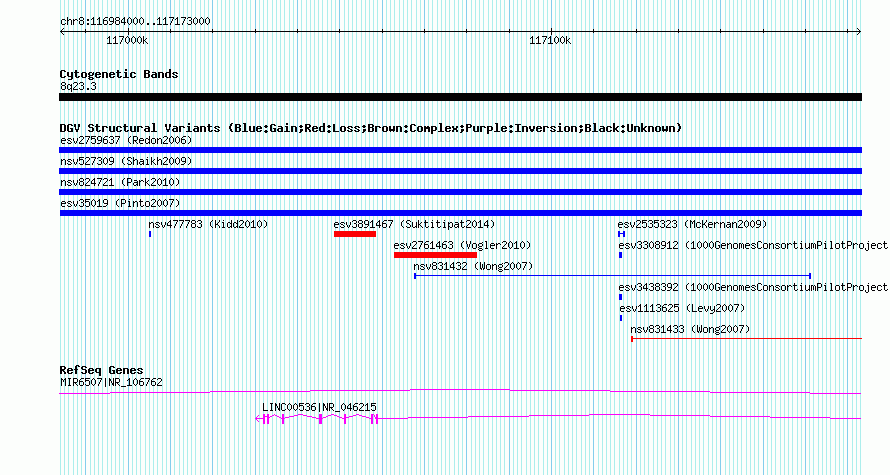The height and width of the screenshot is (475, 890).
Task: Open LINC00536|NR_046215 gene label
Action: tap(319, 407)
